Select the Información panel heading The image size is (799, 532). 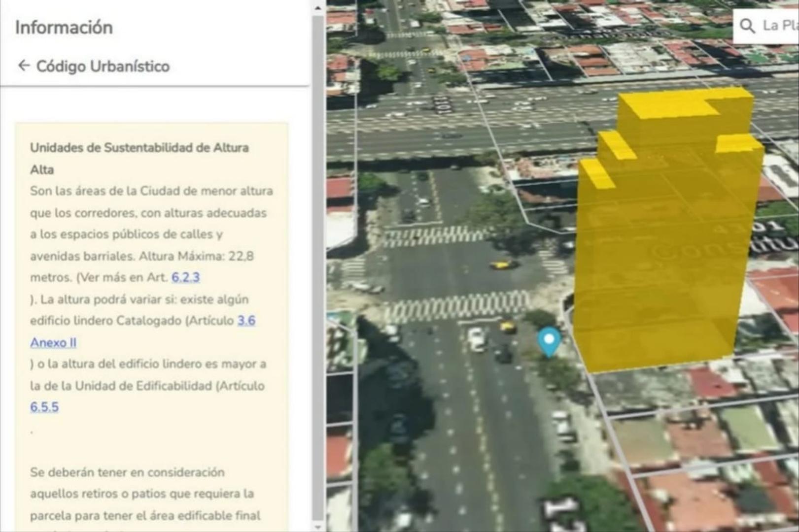64,28
